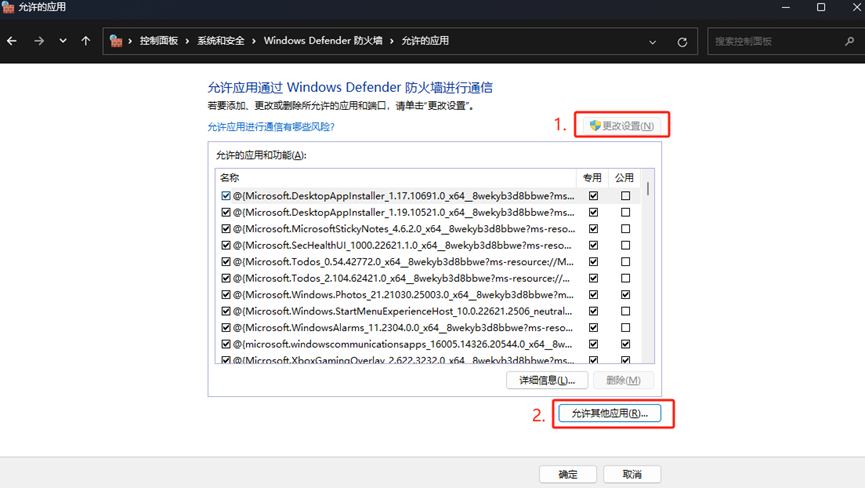Click the 详细信息 button
The width and height of the screenshot is (865, 488).
click(x=547, y=380)
